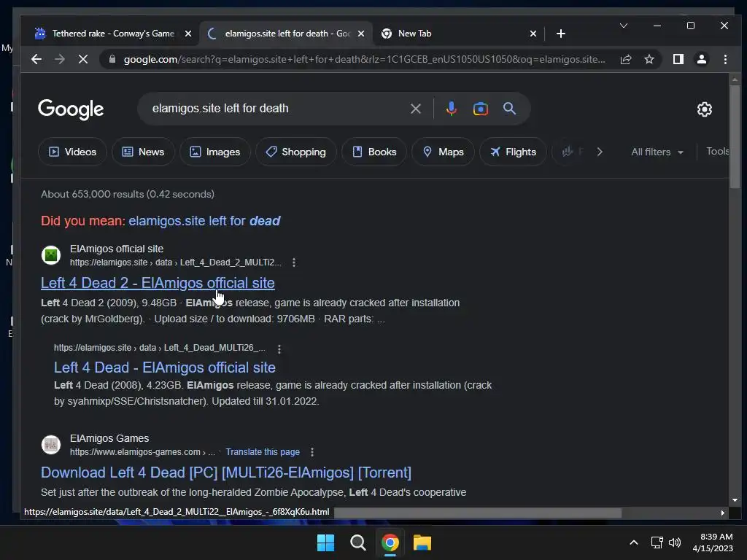Filter results by News

[143, 152]
